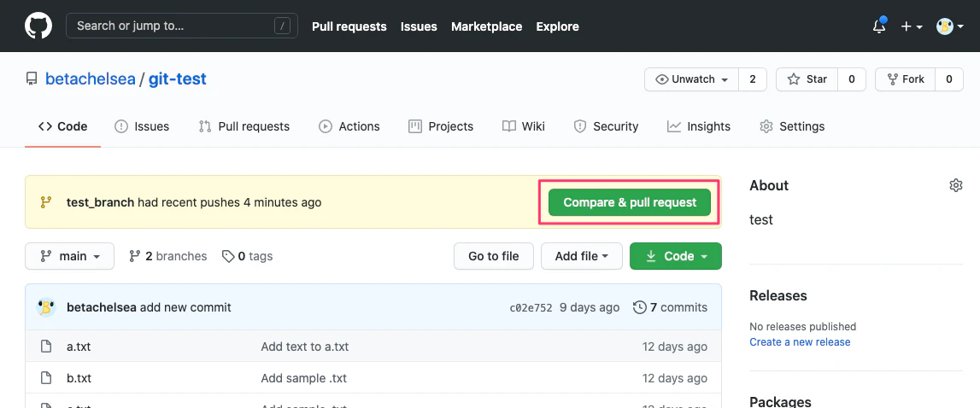Expand the plus create-new menu
The width and height of the screenshot is (980, 408).
point(912,26)
